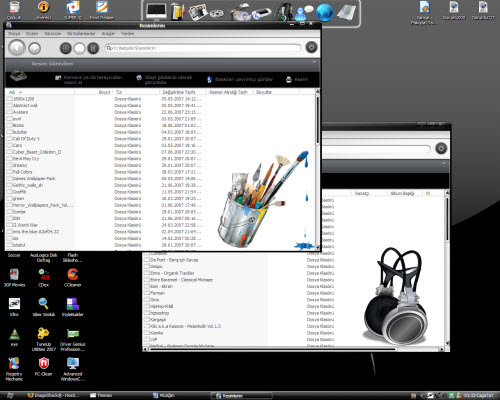Image resolution: width=500 pixels, height=400 pixels.
Task: Open the Araçlar menu
Action: (108, 34)
